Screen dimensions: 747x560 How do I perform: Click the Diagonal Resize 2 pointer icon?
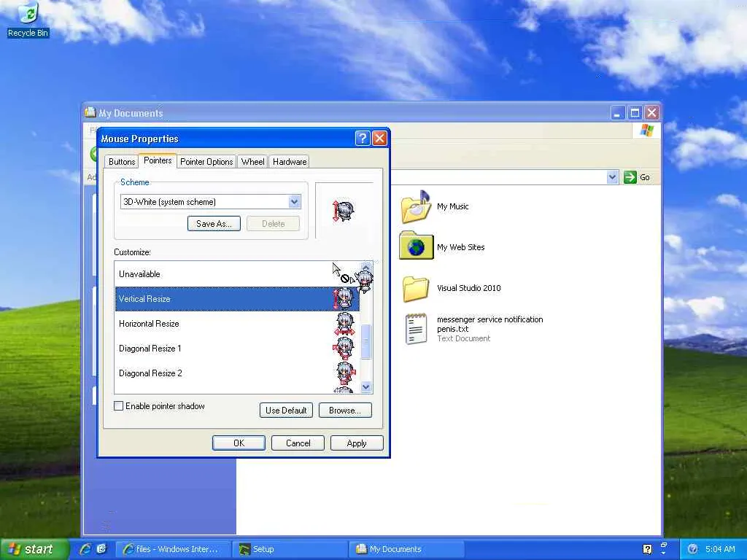(345, 373)
